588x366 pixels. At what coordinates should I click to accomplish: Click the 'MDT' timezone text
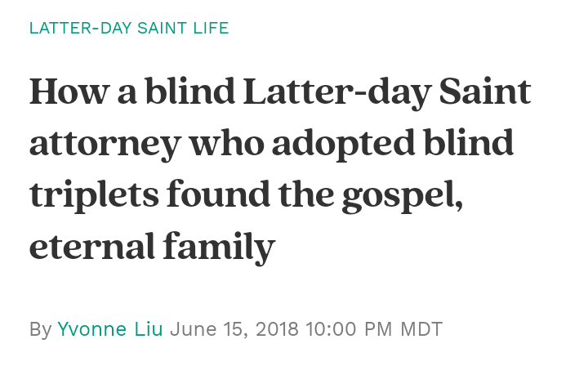click(x=421, y=329)
